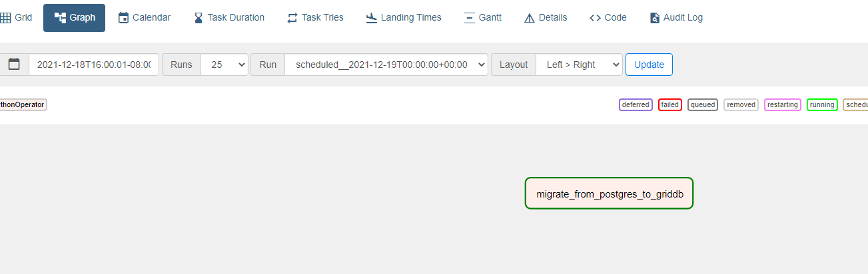Open the Layout direction dropdown

click(579, 65)
